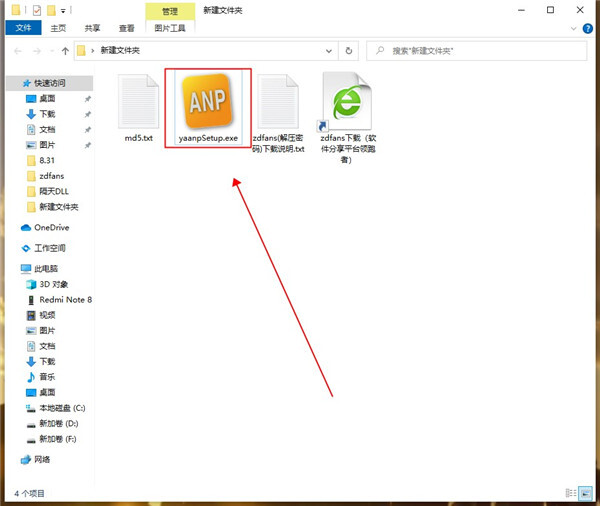Open 本地磁盘 (C:)

click(62, 408)
